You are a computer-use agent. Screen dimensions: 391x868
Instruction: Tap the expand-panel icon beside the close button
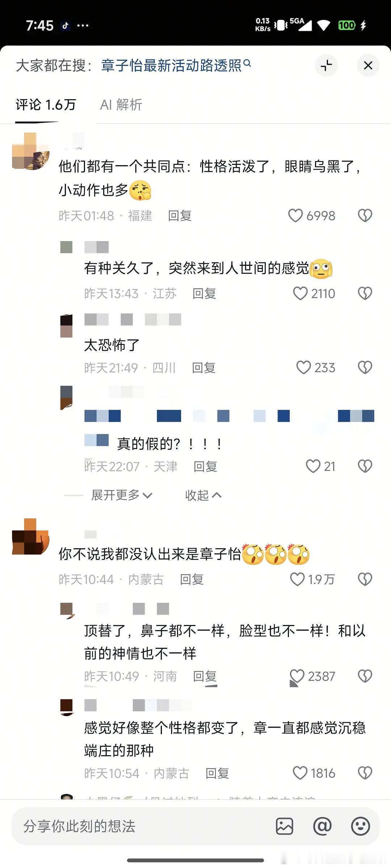tap(326, 65)
